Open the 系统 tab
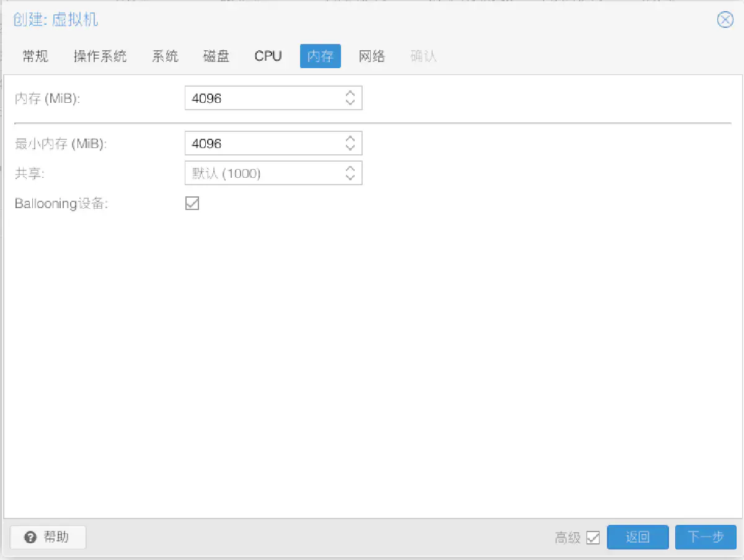The width and height of the screenshot is (744, 560). [x=164, y=56]
